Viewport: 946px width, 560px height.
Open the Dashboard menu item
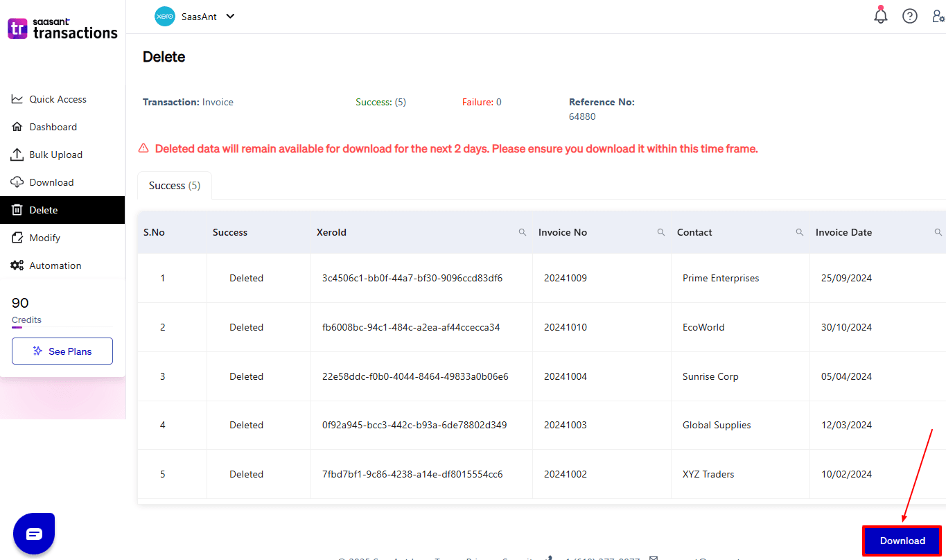pyautogui.click(x=53, y=127)
